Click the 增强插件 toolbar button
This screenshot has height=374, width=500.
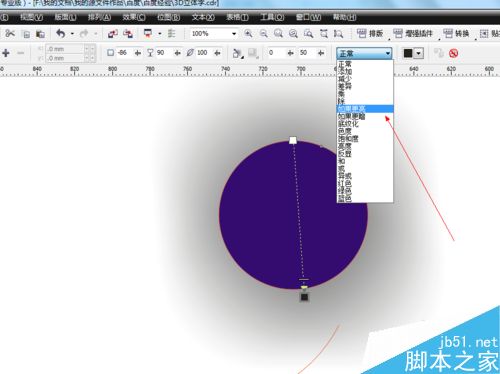pos(413,33)
